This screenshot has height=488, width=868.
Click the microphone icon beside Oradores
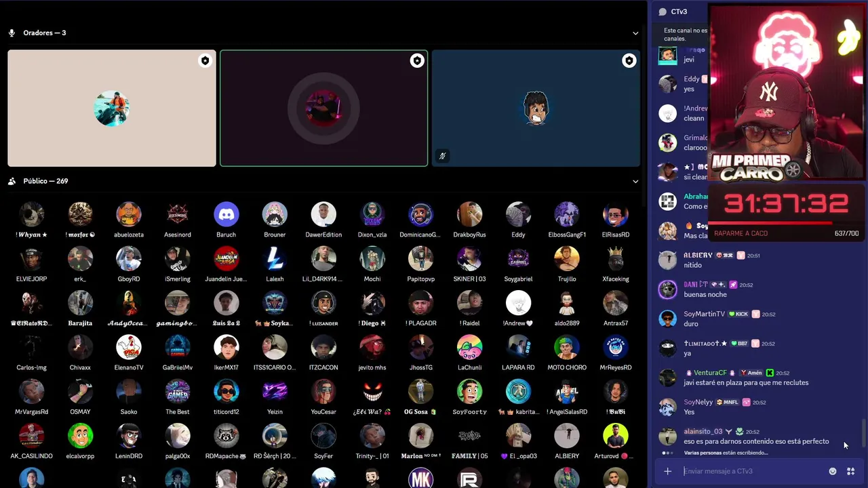point(12,33)
